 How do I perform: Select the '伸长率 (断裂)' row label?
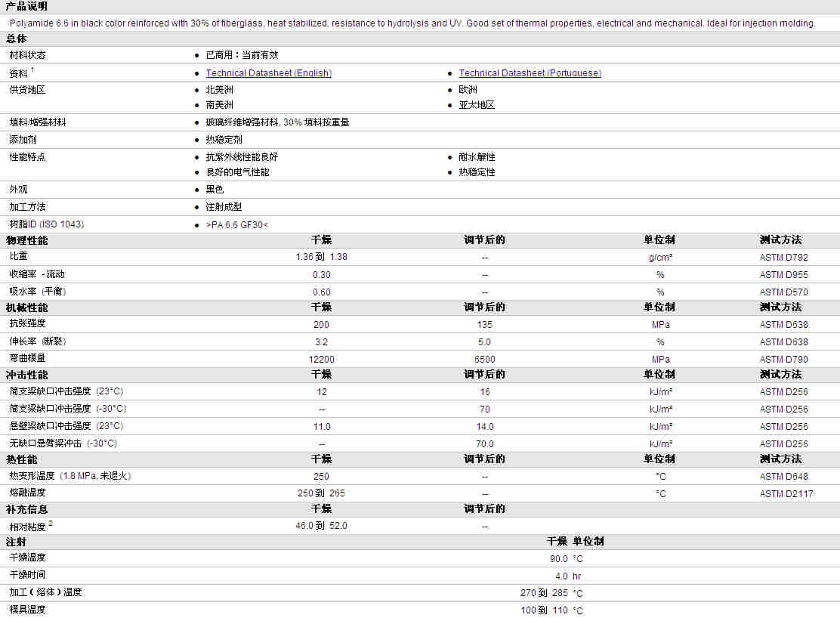[x=38, y=341]
